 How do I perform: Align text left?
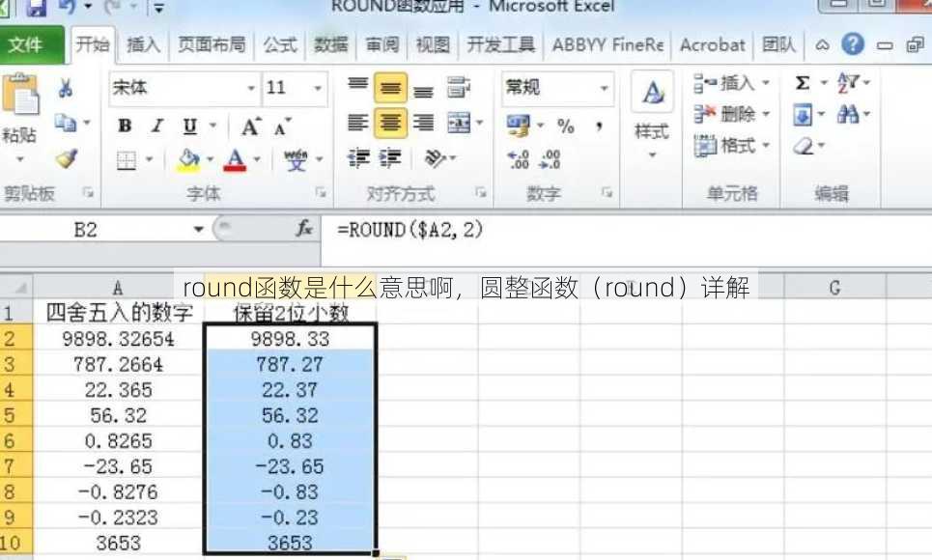pos(357,123)
